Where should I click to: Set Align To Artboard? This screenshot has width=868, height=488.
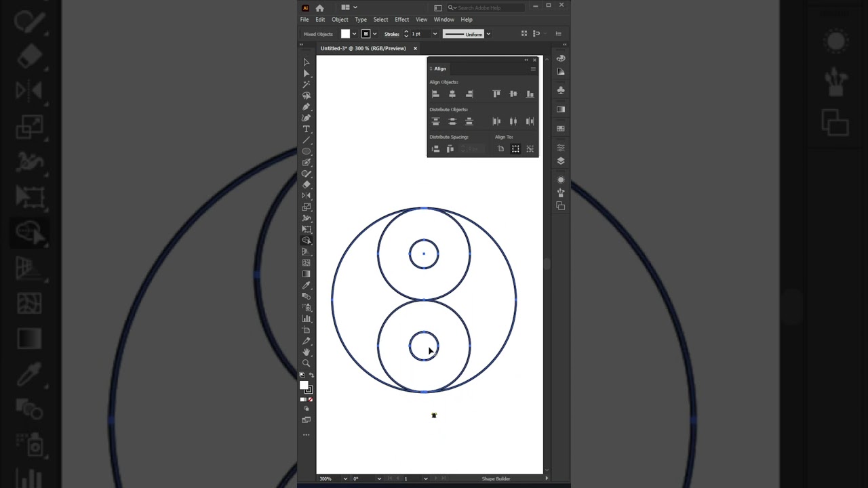500,148
